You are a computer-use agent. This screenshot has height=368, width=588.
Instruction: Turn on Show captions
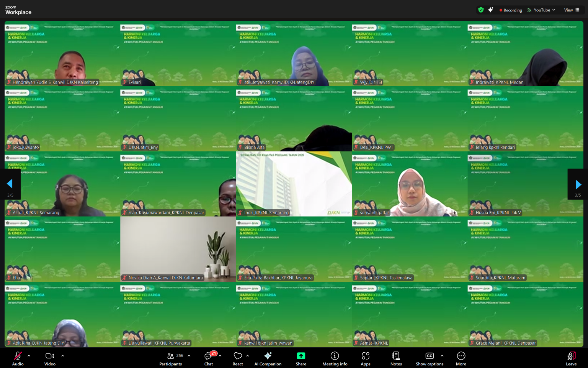[x=430, y=358]
